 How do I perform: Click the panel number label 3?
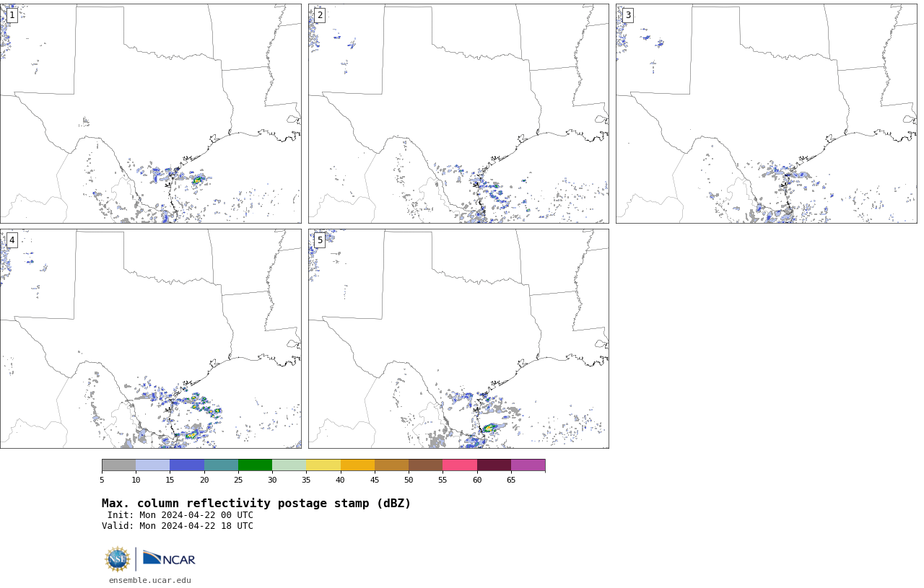pos(628,15)
